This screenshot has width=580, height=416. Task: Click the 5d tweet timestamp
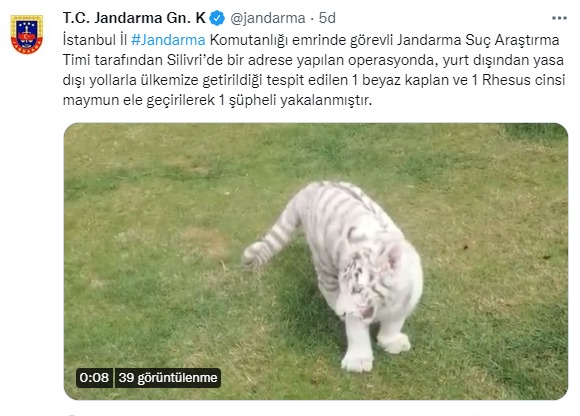click(327, 18)
